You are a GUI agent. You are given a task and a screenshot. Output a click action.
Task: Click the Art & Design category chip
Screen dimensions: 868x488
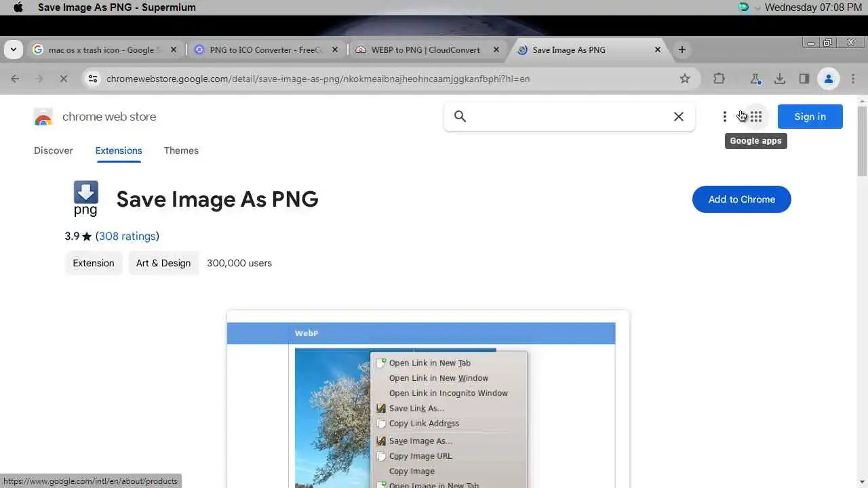pyautogui.click(x=163, y=263)
